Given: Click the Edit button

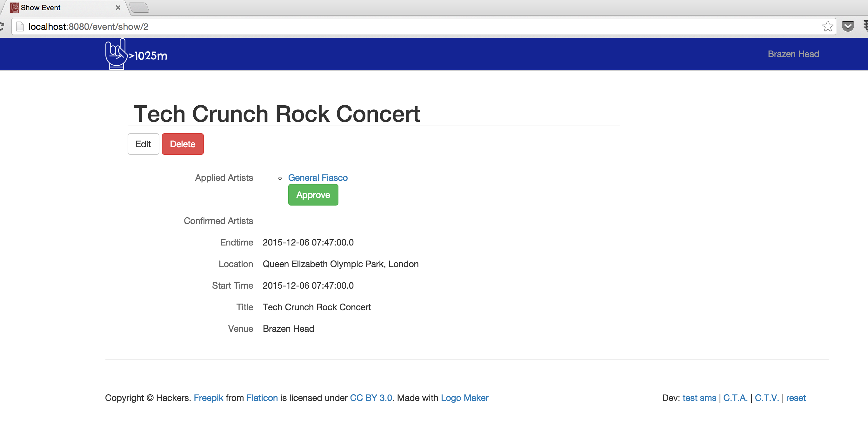Looking at the screenshot, I should [x=143, y=144].
